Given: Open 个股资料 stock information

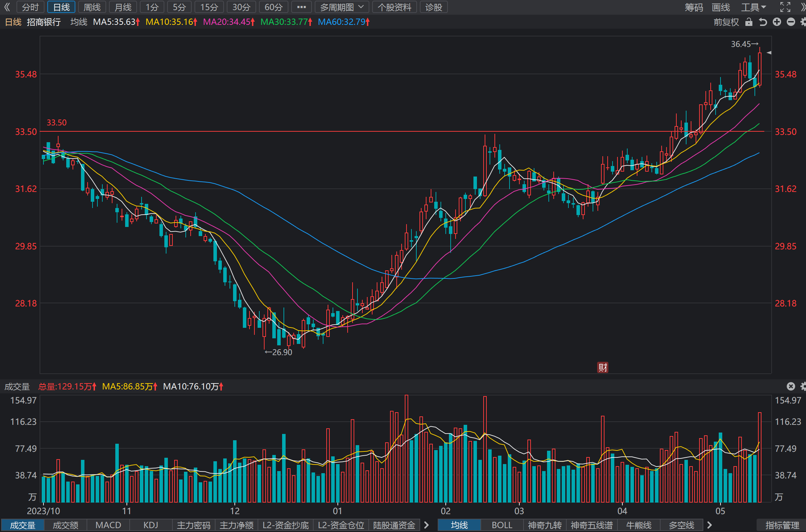Looking at the screenshot, I should click(x=395, y=7).
